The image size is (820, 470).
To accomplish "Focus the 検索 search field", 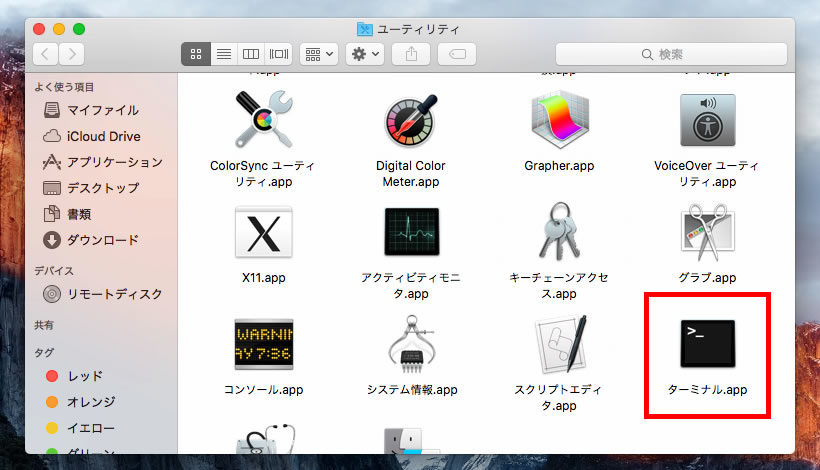I will (x=671, y=54).
